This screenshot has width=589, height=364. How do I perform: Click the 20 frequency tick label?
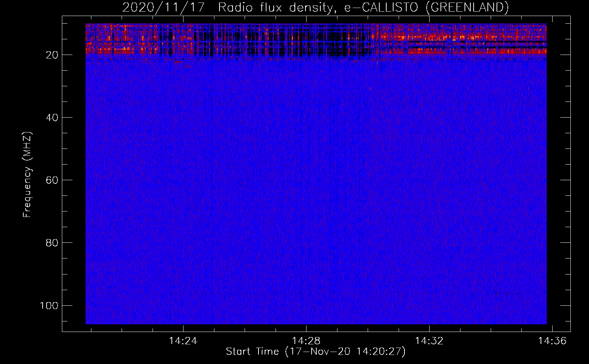(52, 55)
